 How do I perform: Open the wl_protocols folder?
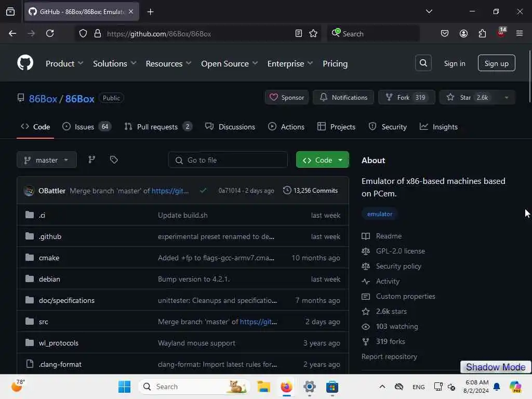[58, 343]
